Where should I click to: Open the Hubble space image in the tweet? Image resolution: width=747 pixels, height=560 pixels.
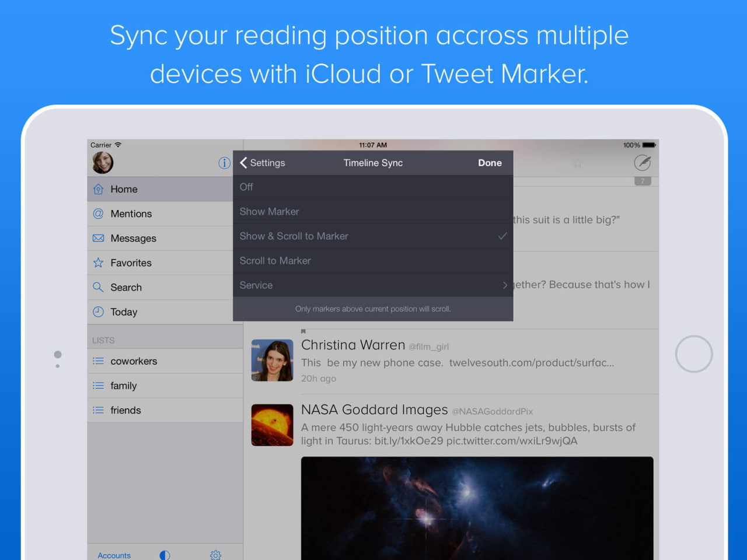click(x=477, y=509)
